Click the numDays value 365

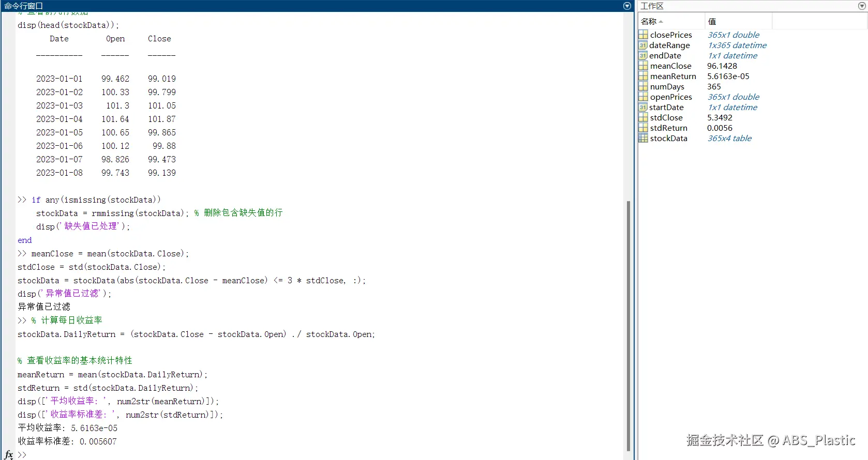pos(714,86)
